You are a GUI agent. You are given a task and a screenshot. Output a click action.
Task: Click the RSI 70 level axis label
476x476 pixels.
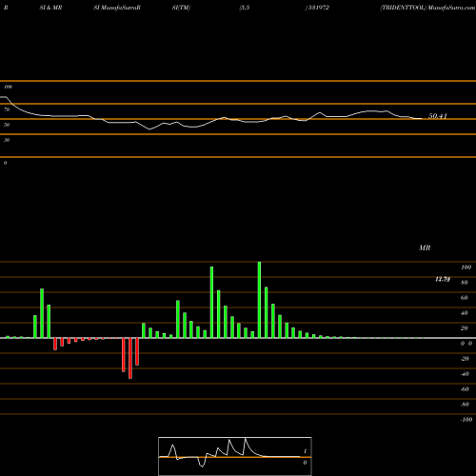7,109
